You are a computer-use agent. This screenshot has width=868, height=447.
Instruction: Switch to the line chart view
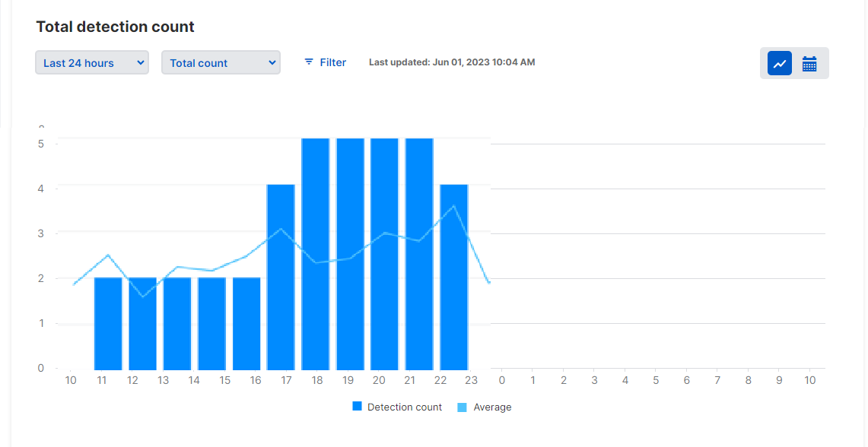(x=779, y=64)
